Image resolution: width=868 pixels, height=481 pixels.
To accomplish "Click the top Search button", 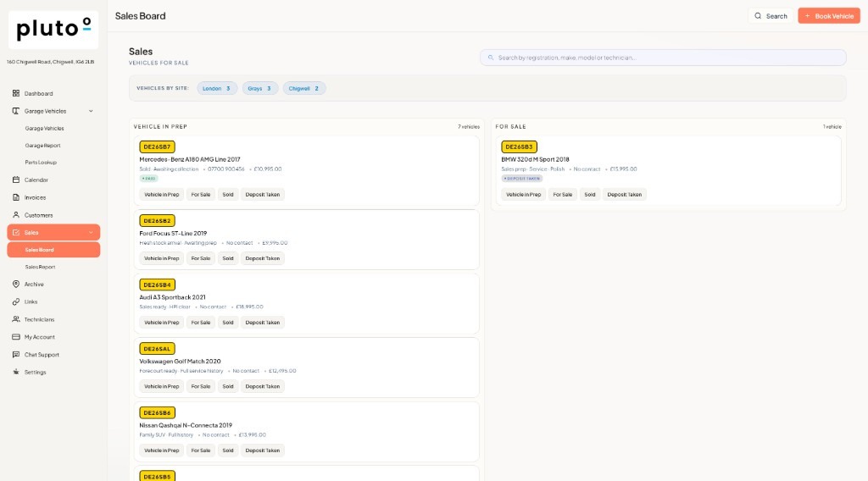I will [771, 16].
